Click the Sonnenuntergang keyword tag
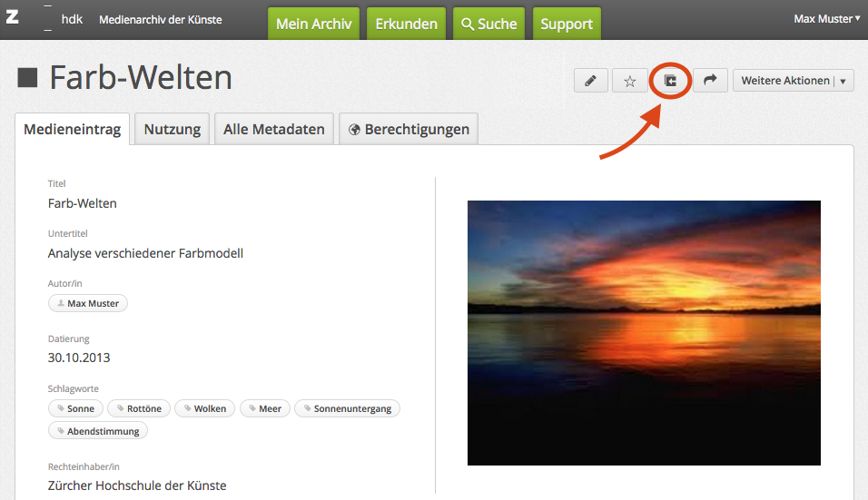 point(347,408)
